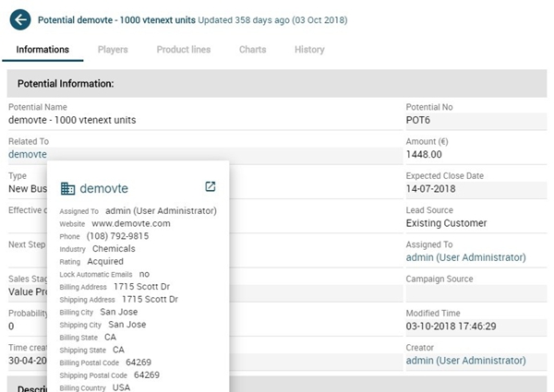Open demovte account in new window icon
The image size is (554, 392).
coord(211,186)
